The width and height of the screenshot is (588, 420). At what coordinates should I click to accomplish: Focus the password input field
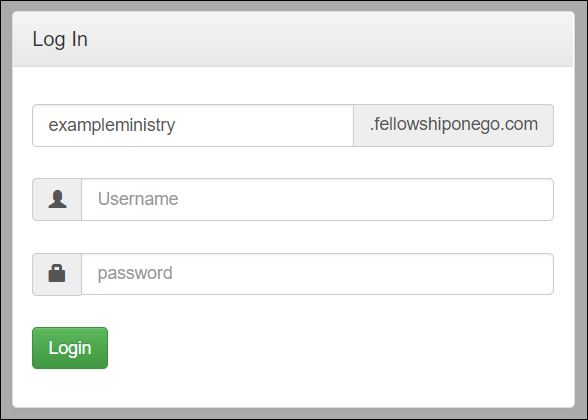(x=317, y=274)
